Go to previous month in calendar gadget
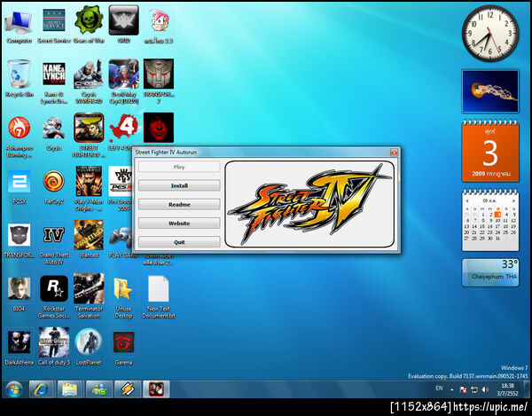The image size is (532, 416). coord(467,200)
